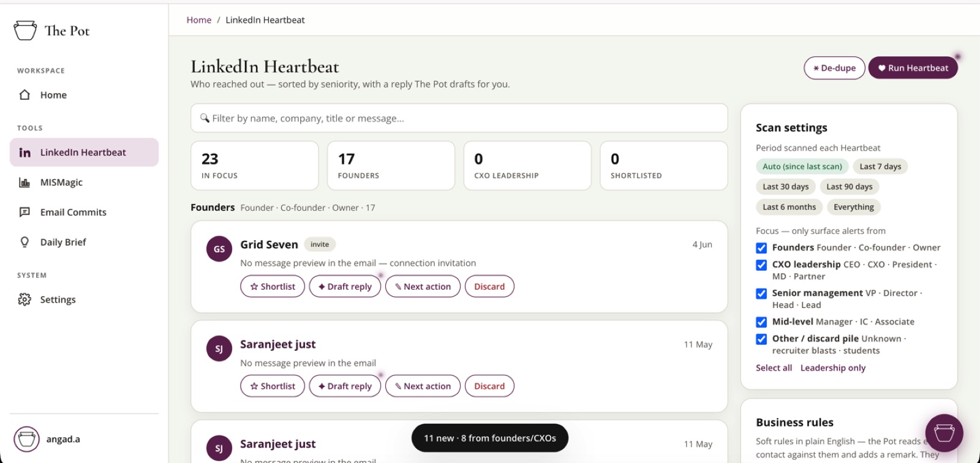
Task: Click the Home house icon in sidebar
Action: point(24,95)
